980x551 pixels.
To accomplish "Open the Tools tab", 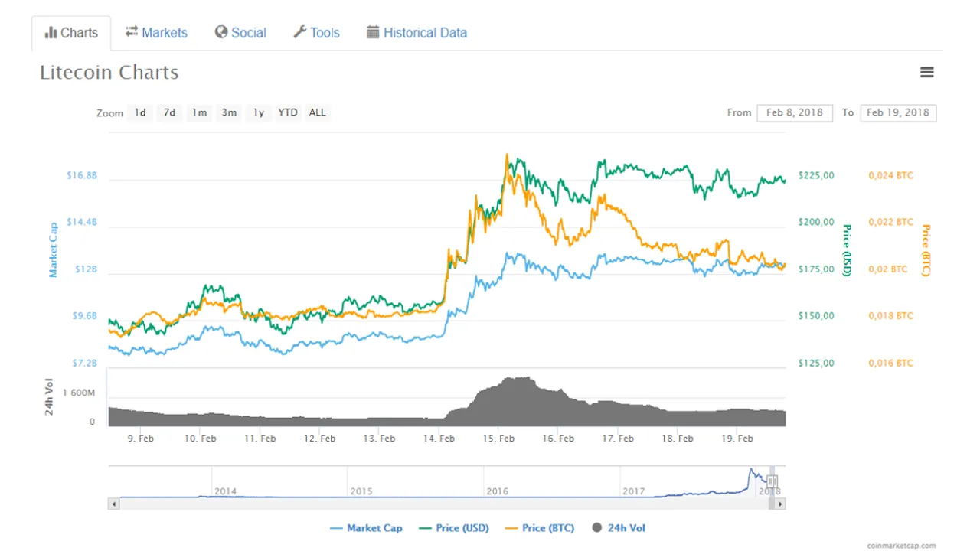I will point(316,33).
